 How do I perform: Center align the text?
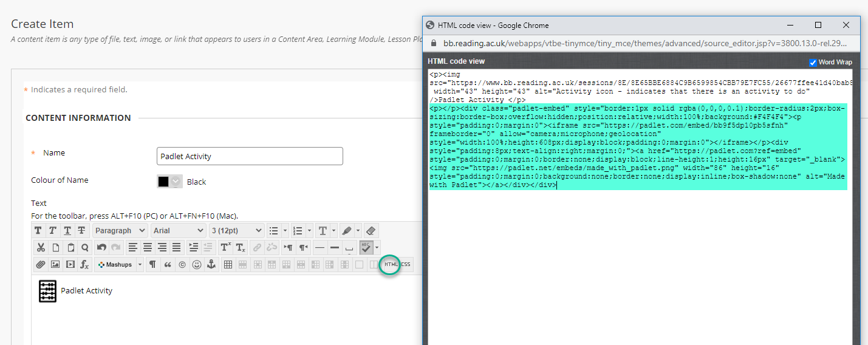[x=148, y=247]
